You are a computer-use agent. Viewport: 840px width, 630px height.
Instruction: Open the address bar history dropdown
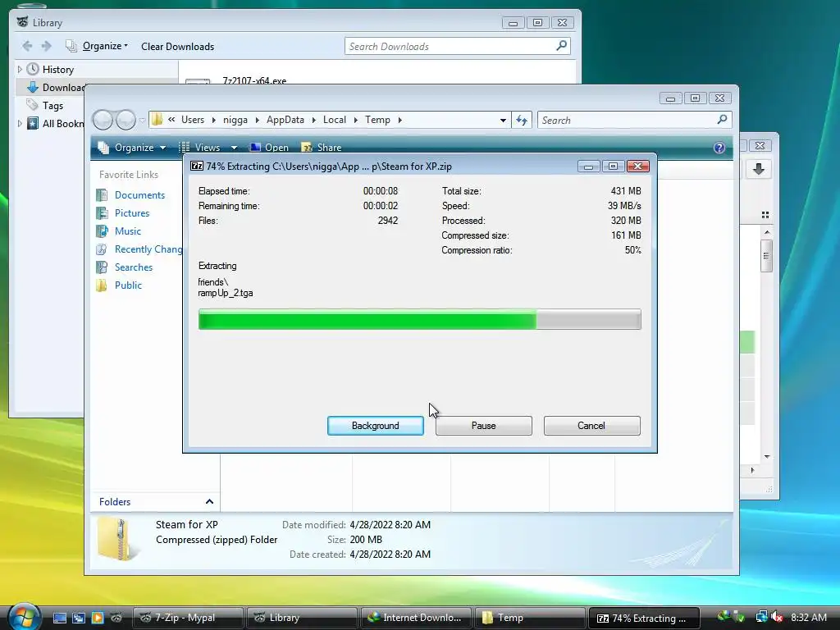pos(503,120)
